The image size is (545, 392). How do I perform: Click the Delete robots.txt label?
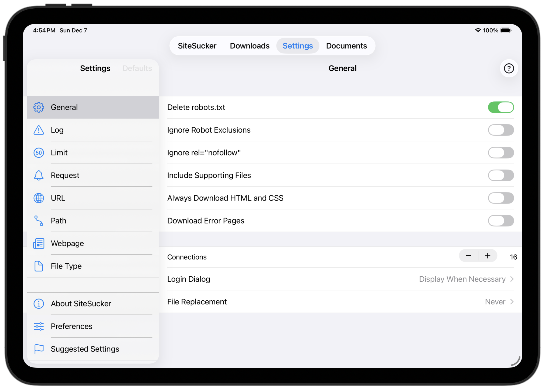196,107
